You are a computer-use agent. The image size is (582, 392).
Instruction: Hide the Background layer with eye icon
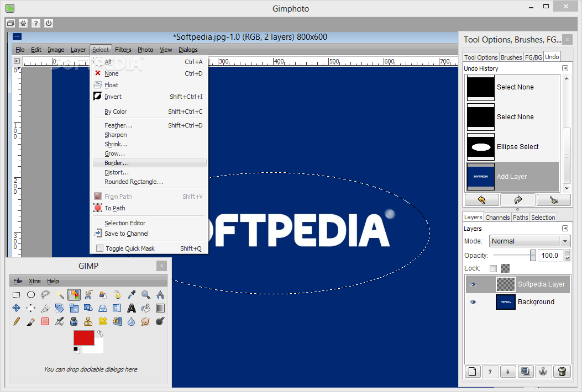tap(473, 302)
